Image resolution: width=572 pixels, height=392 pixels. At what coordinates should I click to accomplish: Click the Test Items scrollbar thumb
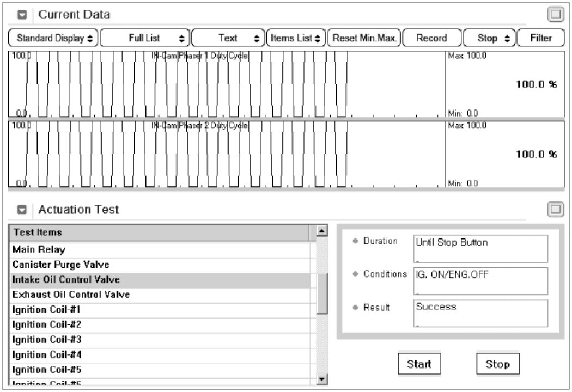pyautogui.click(x=322, y=293)
